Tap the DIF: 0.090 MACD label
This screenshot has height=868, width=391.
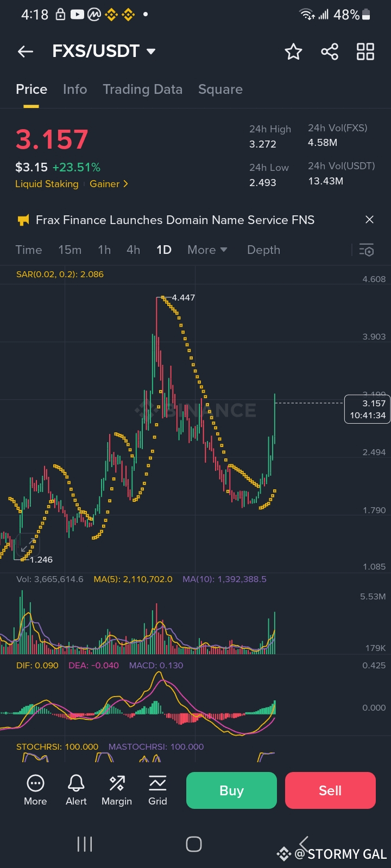point(37,665)
